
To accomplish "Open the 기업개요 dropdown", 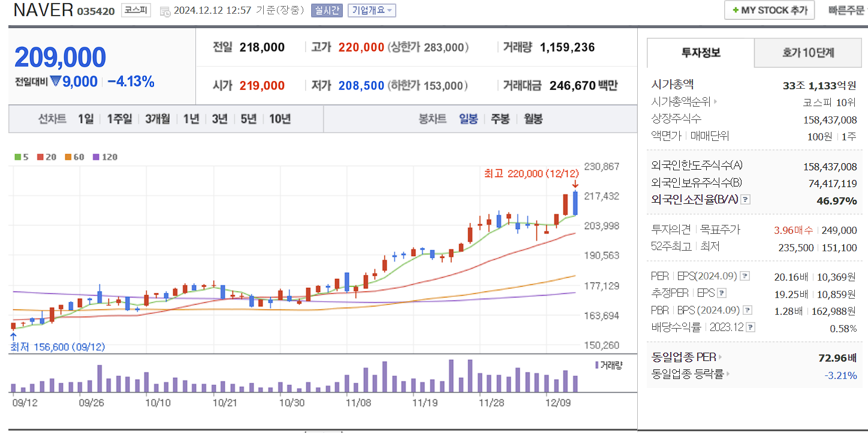I will click(x=372, y=10).
